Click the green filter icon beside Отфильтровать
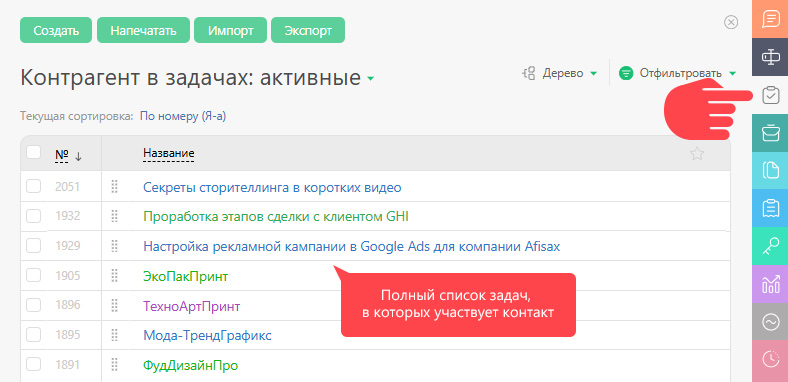The height and width of the screenshot is (382, 788). [x=626, y=73]
